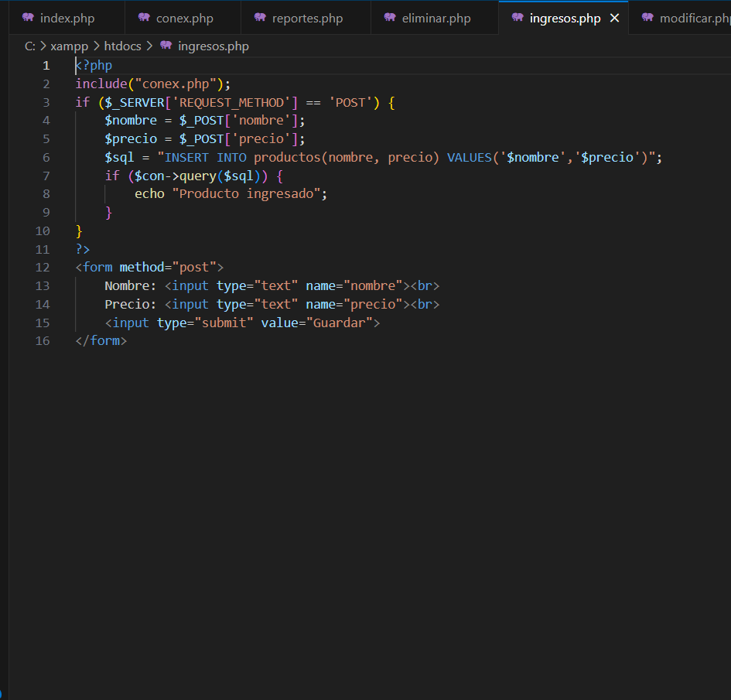Click the PHP icon on eliminar.php tab
Image resolution: width=731 pixels, height=700 pixels.
click(x=390, y=18)
